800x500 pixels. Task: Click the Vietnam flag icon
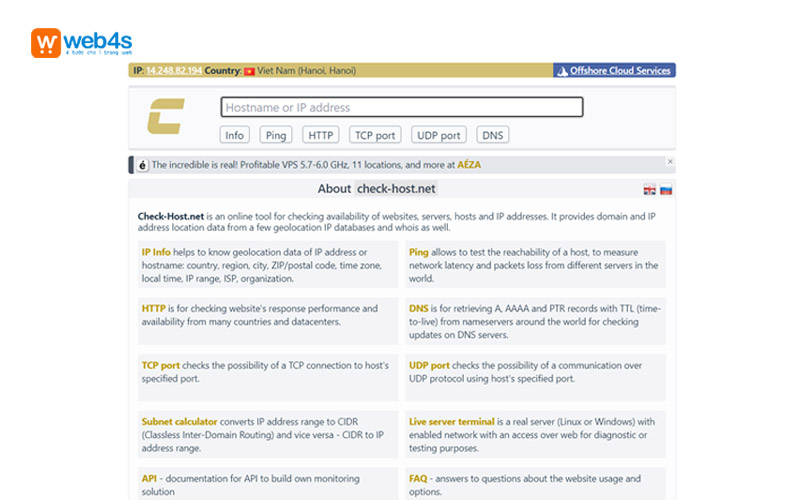point(249,71)
